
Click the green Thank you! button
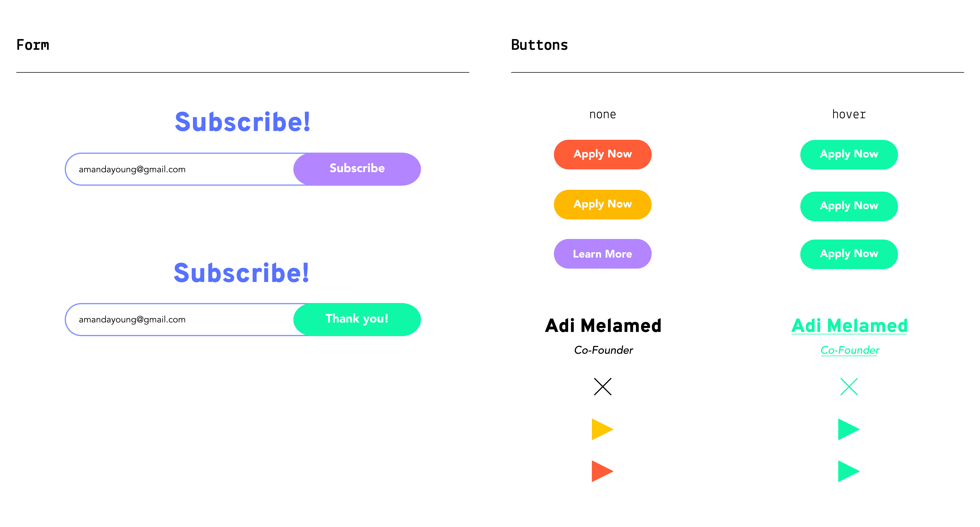click(x=357, y=319)
